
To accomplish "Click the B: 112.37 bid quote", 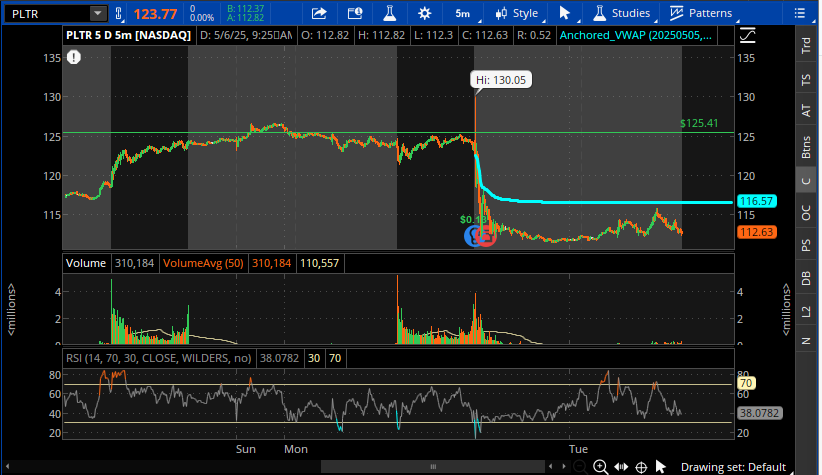I will click(245, 8).
